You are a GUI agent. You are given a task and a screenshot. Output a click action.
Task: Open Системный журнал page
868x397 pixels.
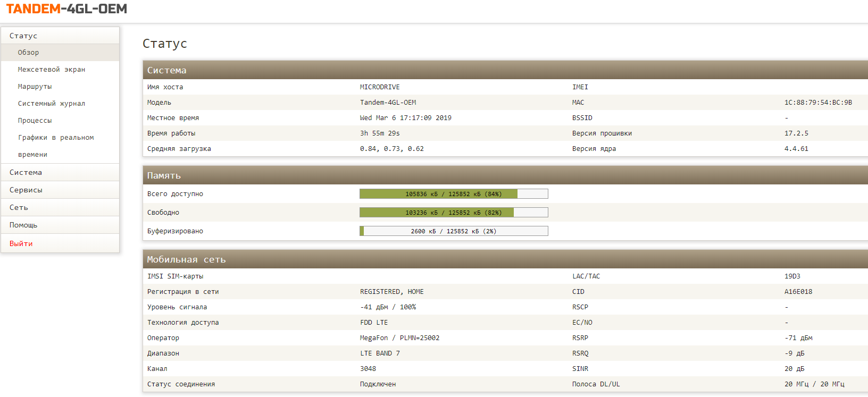(52, 104)
